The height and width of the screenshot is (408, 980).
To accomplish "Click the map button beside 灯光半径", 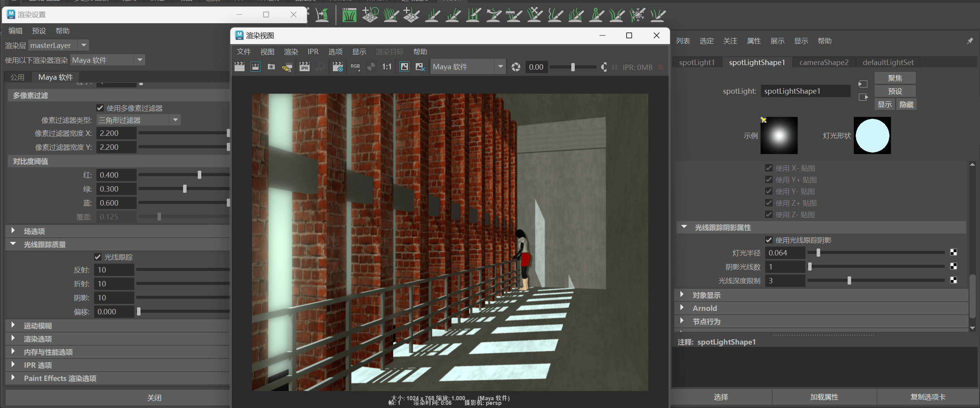I will click(954, 252).
